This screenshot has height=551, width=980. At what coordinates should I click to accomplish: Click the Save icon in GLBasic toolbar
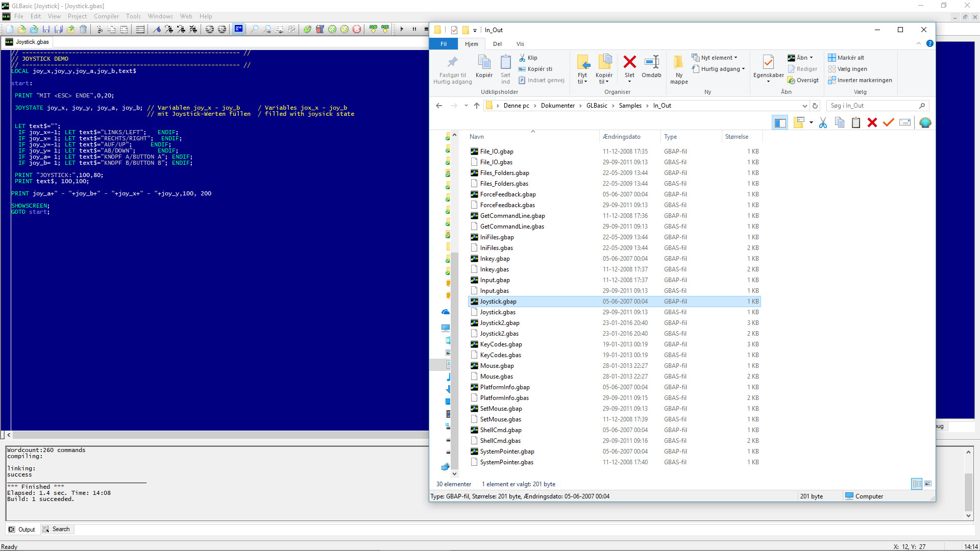(44, 29)
